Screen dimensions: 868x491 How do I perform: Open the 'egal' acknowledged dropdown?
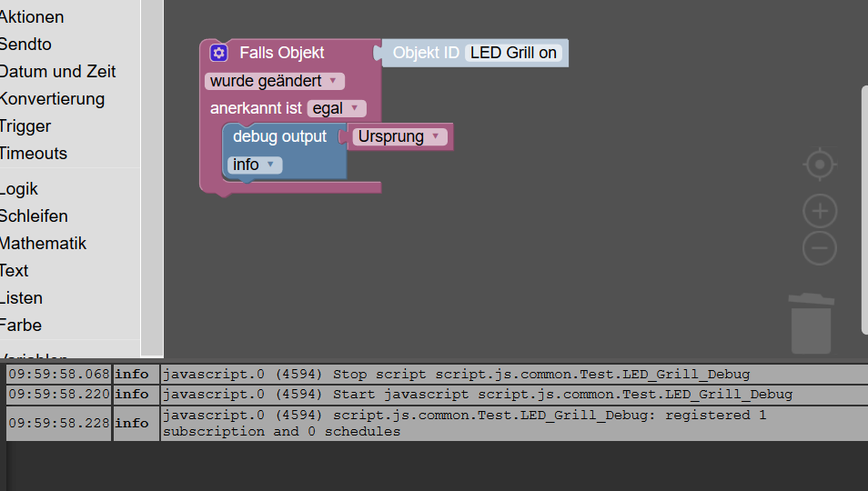coord(337,108)
